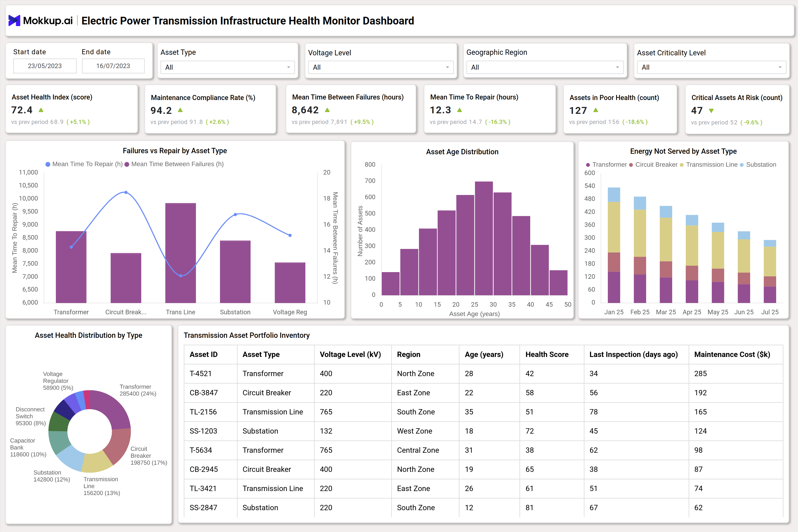Click the Asset Health Index up-trend arrow

point(41,110)
